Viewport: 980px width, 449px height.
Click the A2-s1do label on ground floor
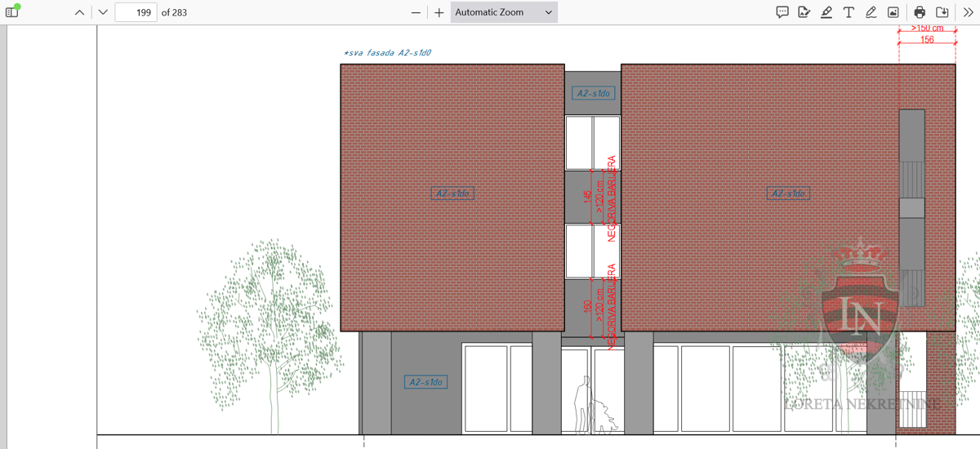pyautogui.click(x=427, y=382)
